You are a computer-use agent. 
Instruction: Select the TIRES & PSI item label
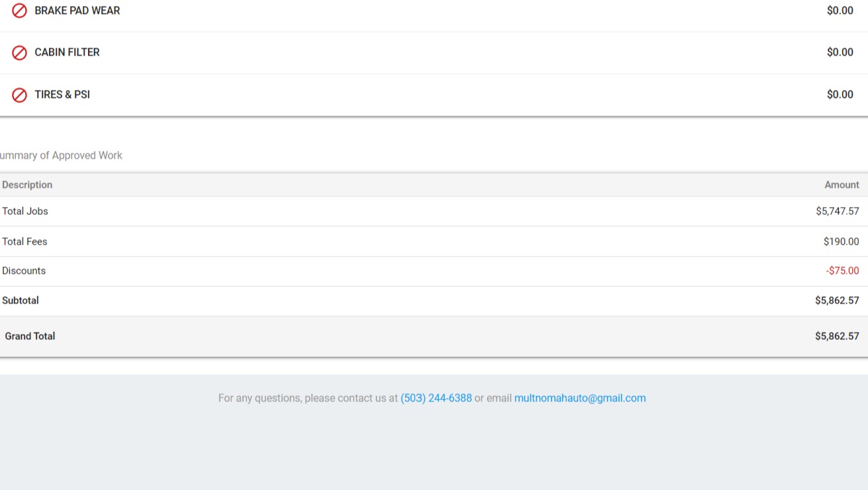(x=62, y=95)
